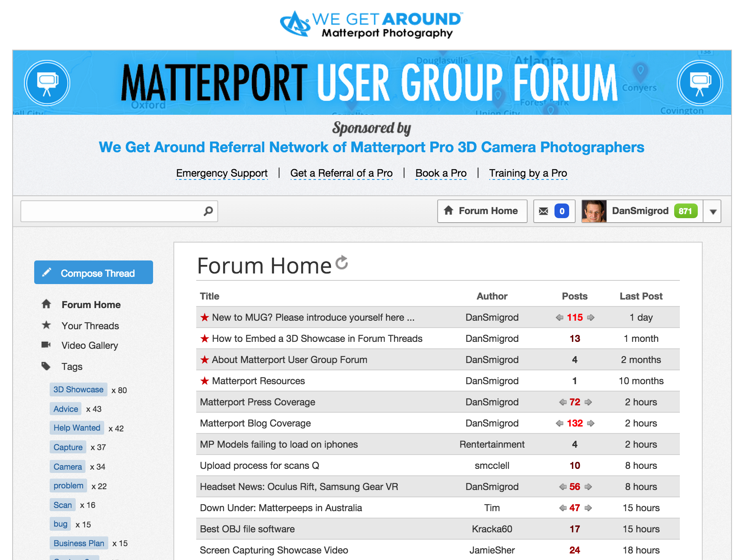Click right arrow beside 47 posts
The height and width of the screenshot is (560, 745).
(x=588, y=508)
